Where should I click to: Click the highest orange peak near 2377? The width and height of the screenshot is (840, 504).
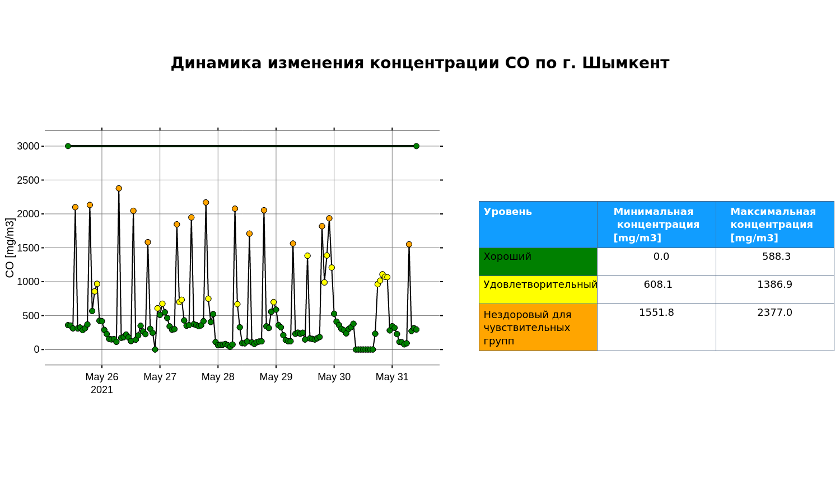pyautogui.click(x=119, y=189)
